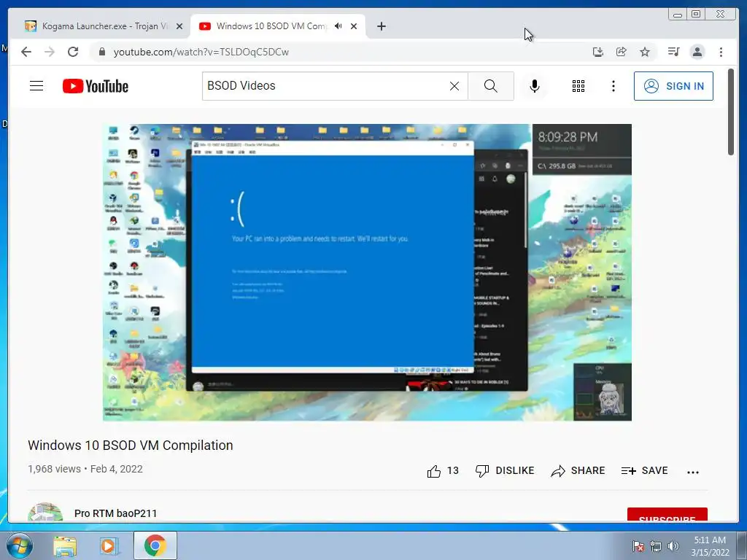Reload the YouTube page
747x560 pixels.
tap(73, 52)
